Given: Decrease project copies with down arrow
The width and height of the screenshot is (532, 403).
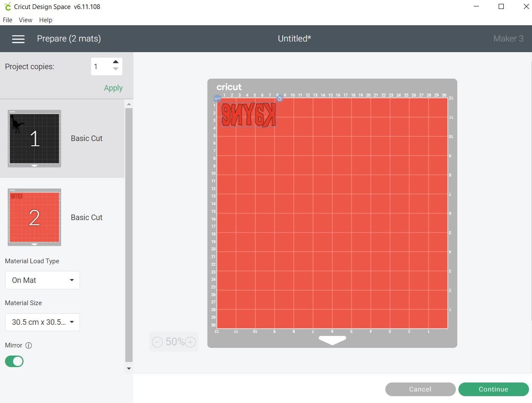Looking at the screenshot, I should pos(115,69).
